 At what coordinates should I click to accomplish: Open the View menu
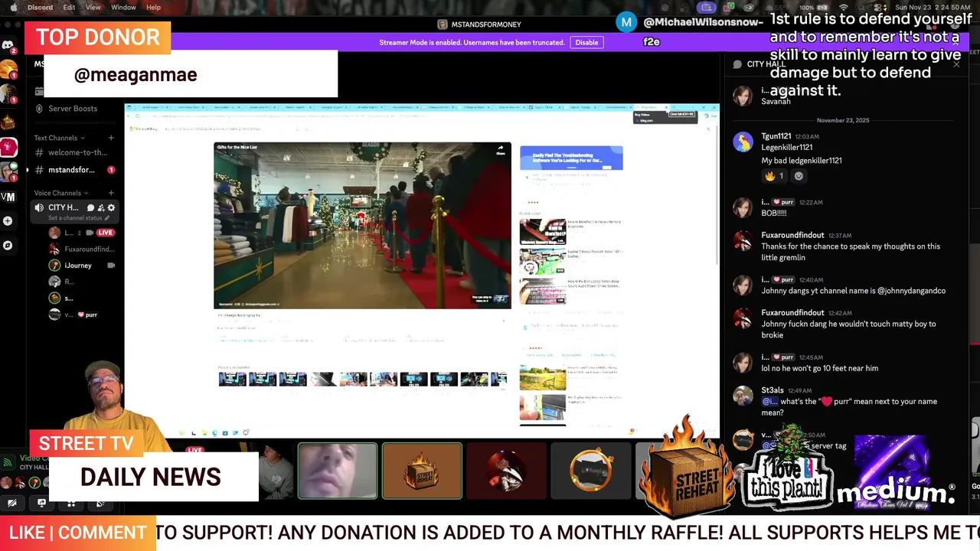[93, 8]
